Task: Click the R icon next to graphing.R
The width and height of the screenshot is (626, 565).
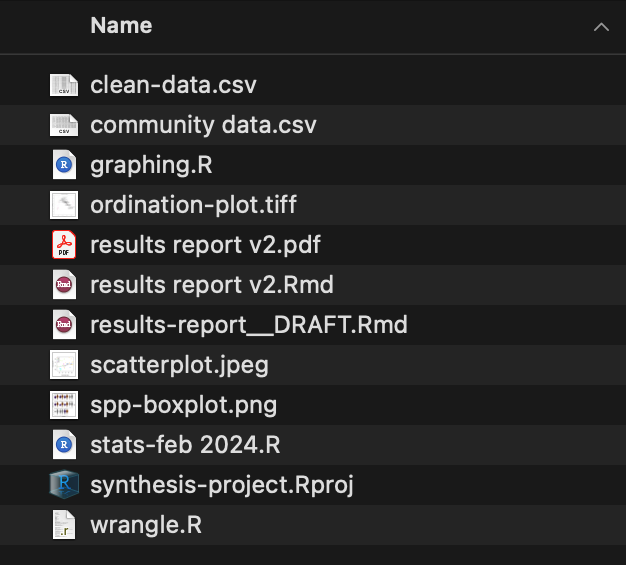Action: [64, 165]
